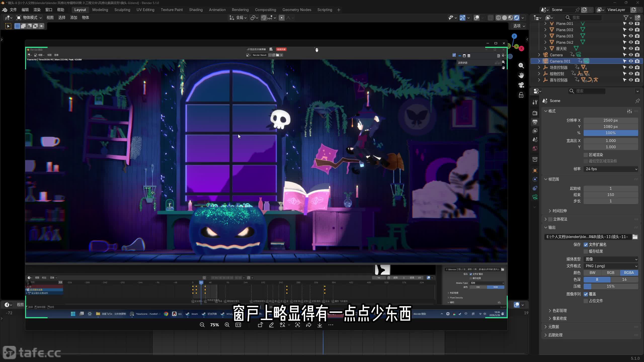Screen dimensions: 644x362
Task: Open the Output properties tab icon
Action: (x=535, y=122)
